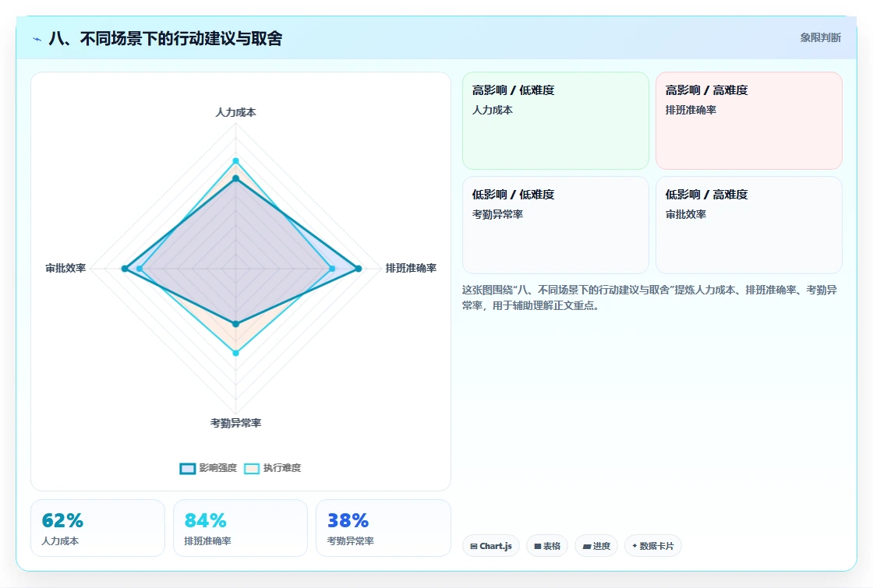Screen dimensions: 873x588
Task: Open the 高影响 / 低难度 quadrant card
Action: [x=556, y=120]
